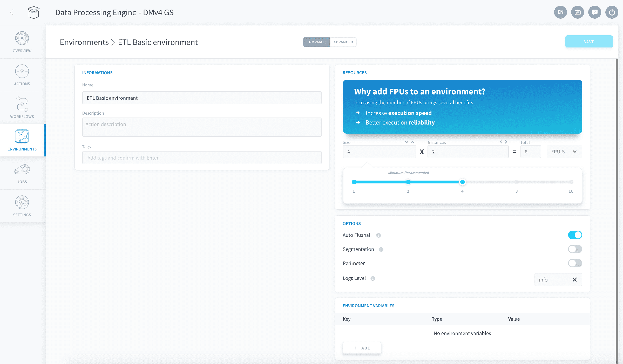Screen dimensions: 623x364
Task: Select the Normal mode tab
Action: tap(316, 42)
